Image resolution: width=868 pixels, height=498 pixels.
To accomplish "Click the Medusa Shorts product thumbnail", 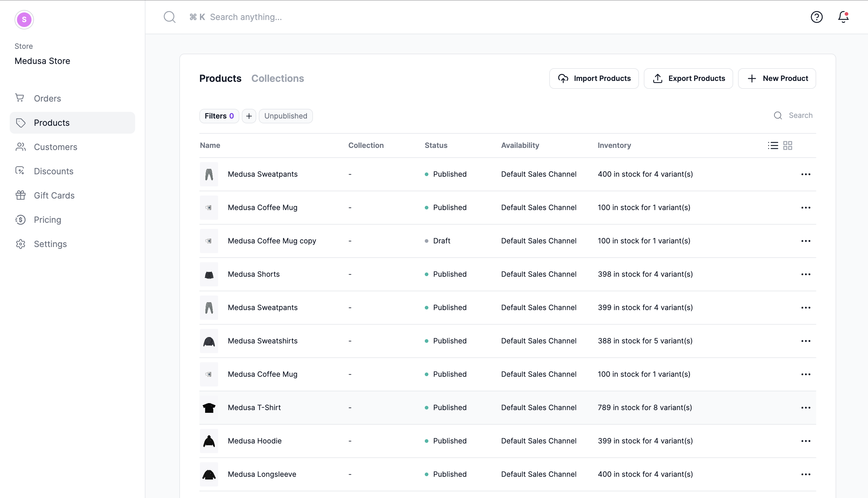I will click(x=209, y=274).
